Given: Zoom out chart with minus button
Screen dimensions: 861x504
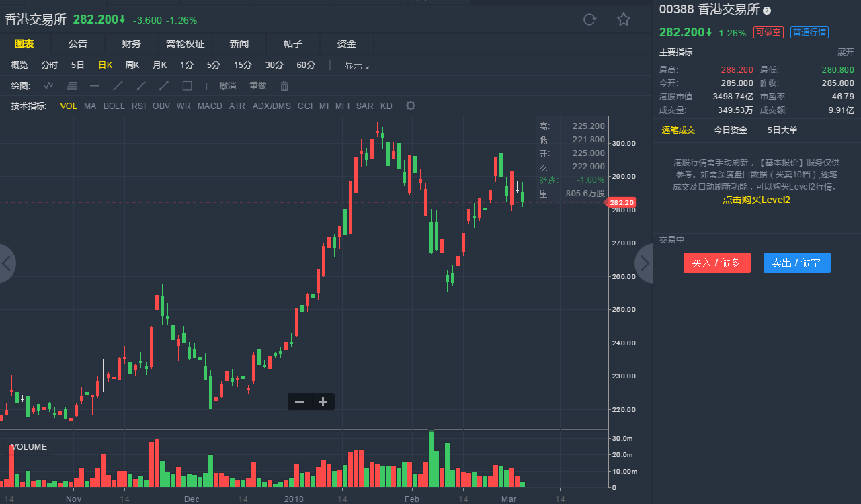Looking at the screenshot, I should pyautogui.click(x=300, y=402).
